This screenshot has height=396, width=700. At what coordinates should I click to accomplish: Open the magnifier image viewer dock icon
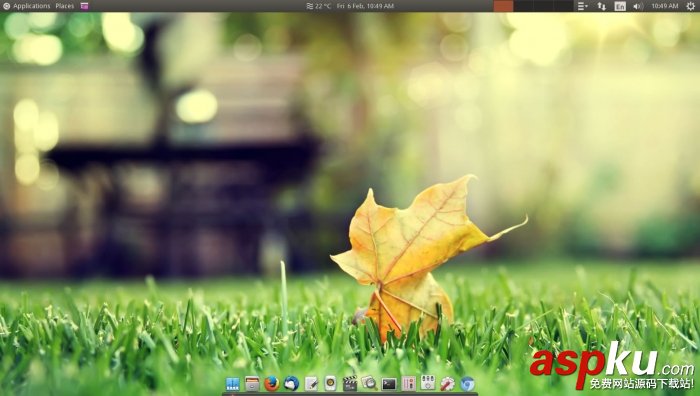369,383
